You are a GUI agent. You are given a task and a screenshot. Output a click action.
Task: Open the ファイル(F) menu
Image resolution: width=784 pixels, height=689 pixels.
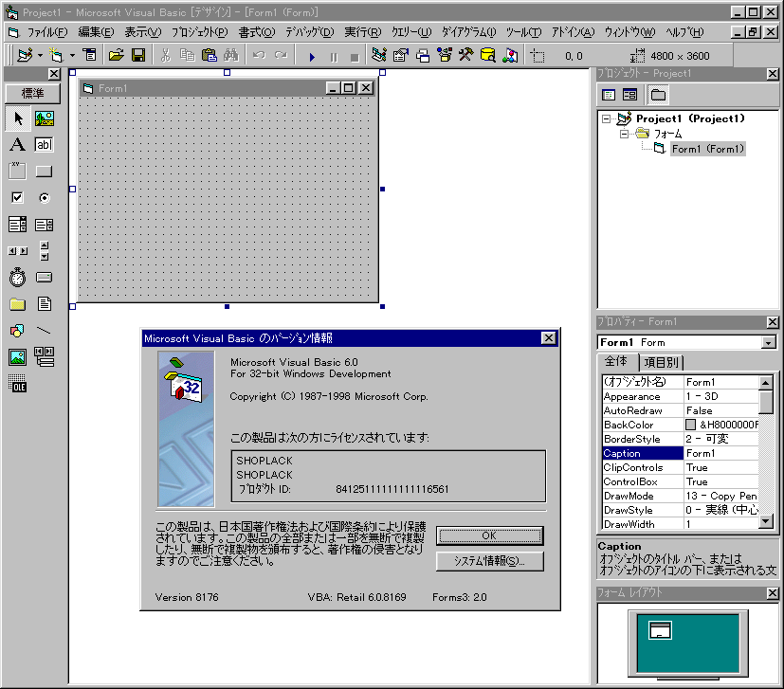tap(47, 32)
